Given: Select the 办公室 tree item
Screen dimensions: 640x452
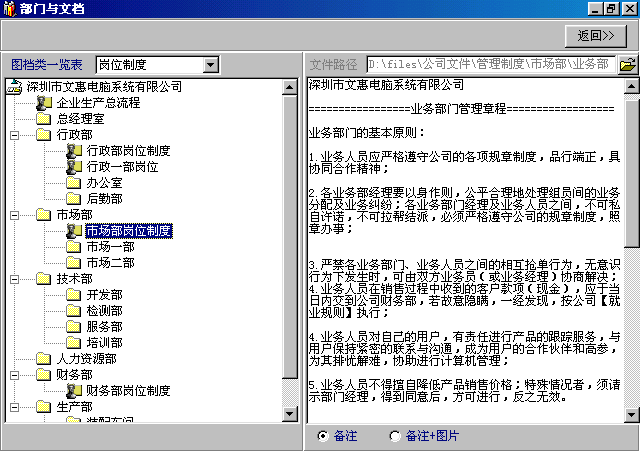Looking at the screenshot, I should [x=104, y=183].
